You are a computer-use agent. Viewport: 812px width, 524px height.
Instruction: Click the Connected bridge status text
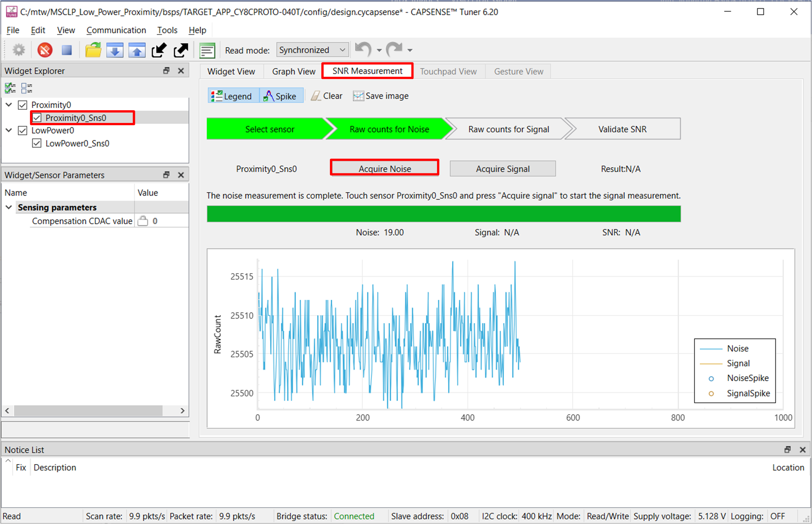[x=354, y=516]
